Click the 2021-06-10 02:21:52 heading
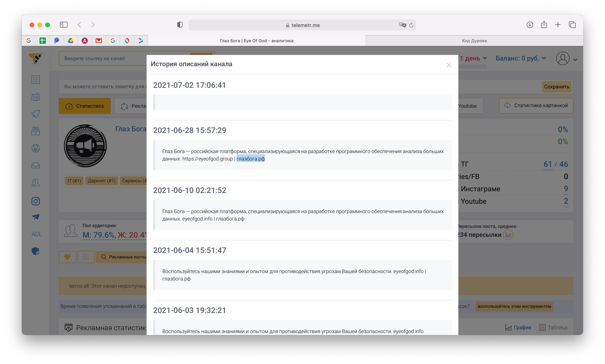 coord(190,190)
